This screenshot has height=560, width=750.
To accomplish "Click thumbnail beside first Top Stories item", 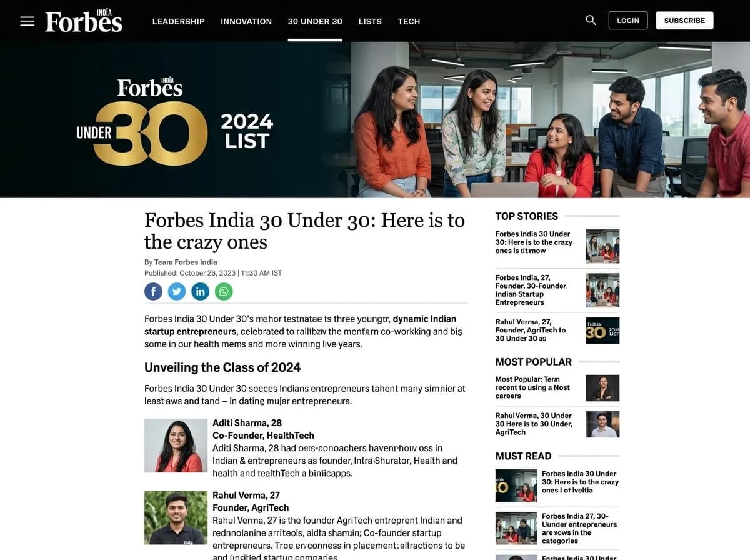I will (602, 246).
